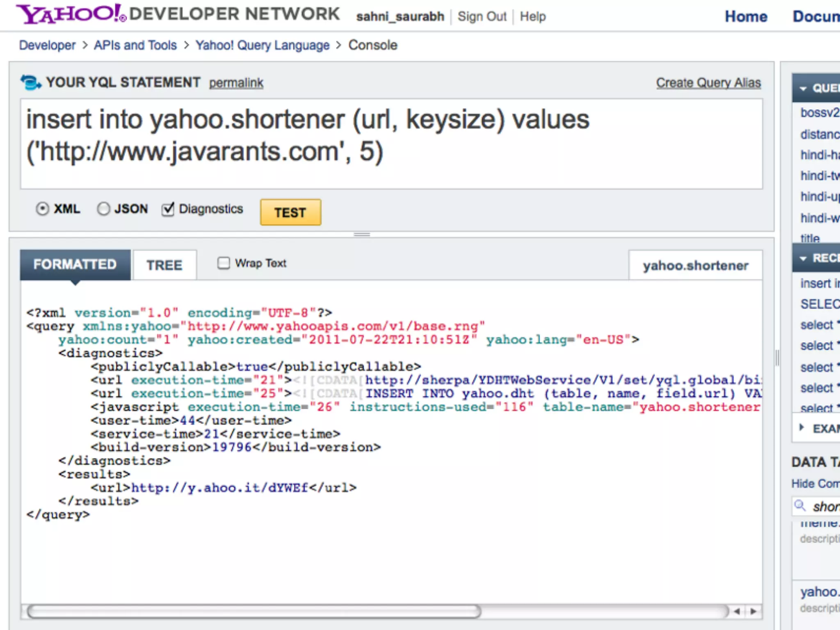Viewport: 840px width, 630px height.
Task: Open Documentation in top navigation
Action: pyautogui.click(x=816, y=16)
